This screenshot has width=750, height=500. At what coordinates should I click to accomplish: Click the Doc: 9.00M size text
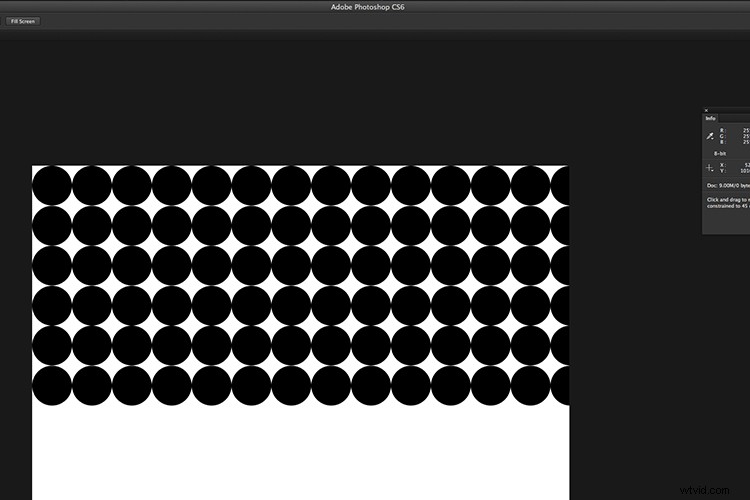point(728,185)
